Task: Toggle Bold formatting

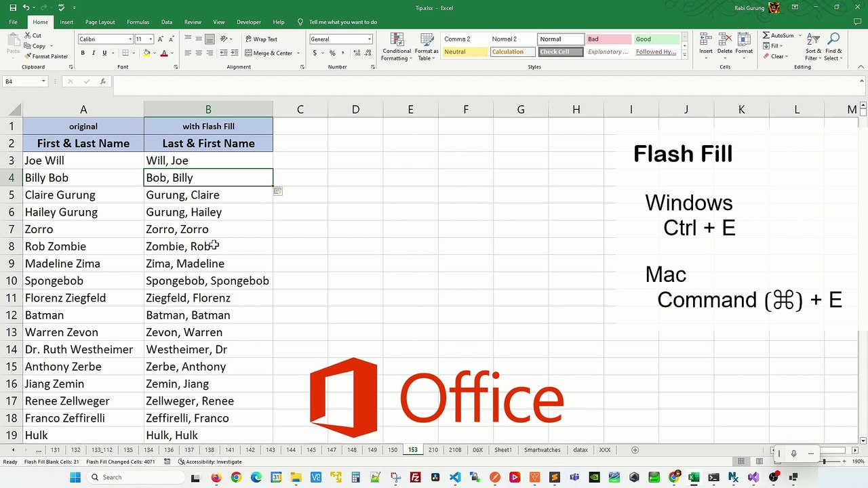Action: [83, 53]
